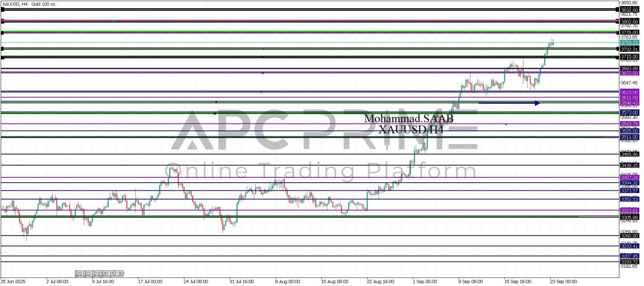Click the 3260.00 black price label
Viewport: 644px width, 286px height.
629,236
